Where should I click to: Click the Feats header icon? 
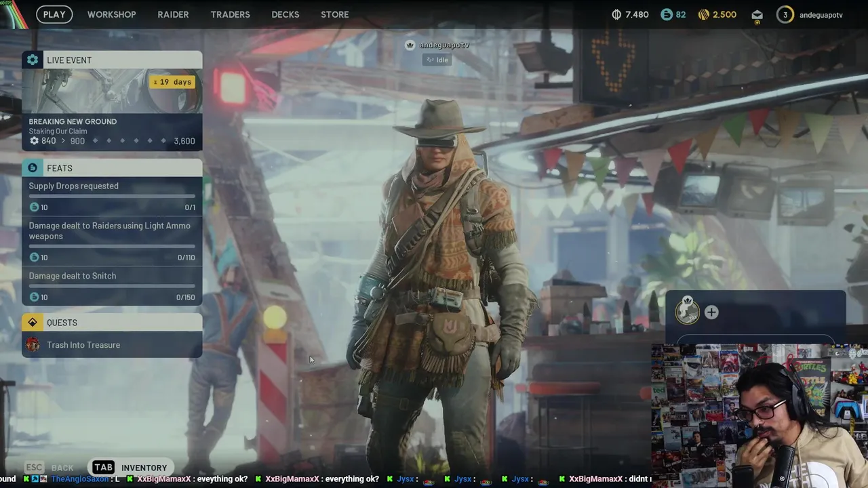click(33, 167)
